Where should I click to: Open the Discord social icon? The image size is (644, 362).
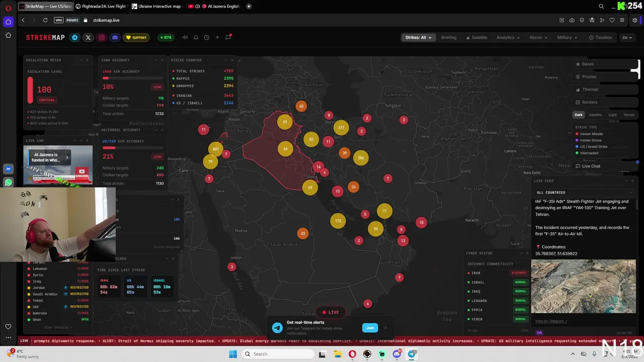(115, 37)
